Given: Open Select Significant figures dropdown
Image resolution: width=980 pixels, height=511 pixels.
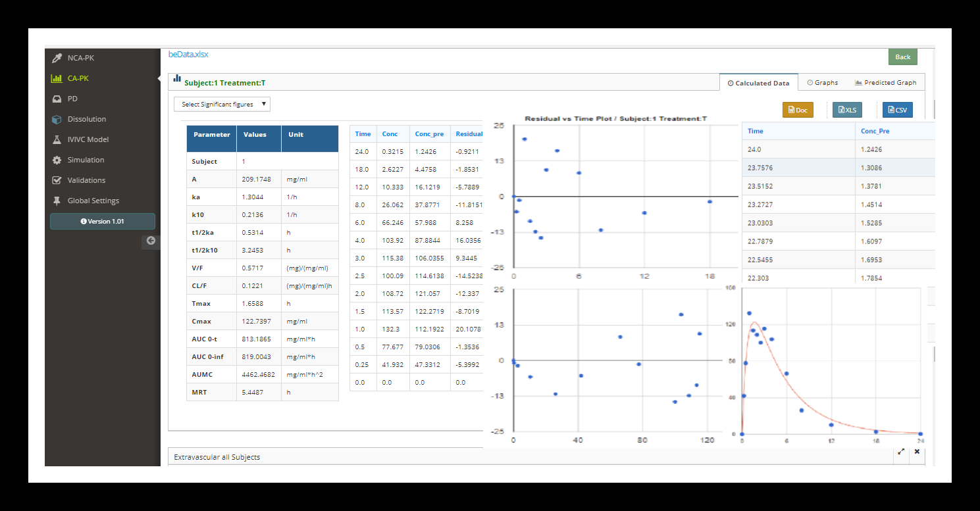Looking at the screenshot, I should point(222,104).
